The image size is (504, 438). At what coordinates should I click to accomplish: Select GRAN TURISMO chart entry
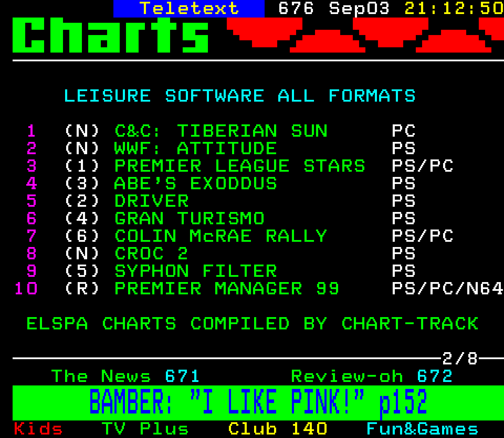click(x=189, y=219)
